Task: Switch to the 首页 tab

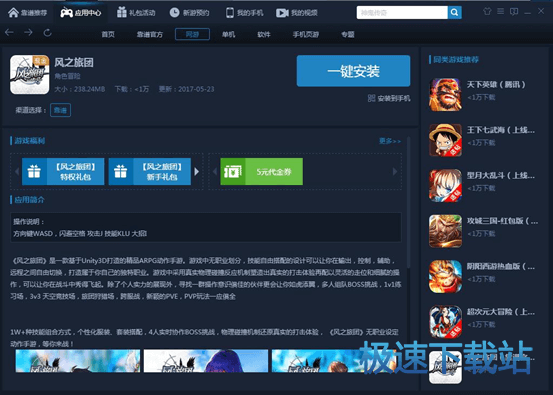Action: [108, 34]
